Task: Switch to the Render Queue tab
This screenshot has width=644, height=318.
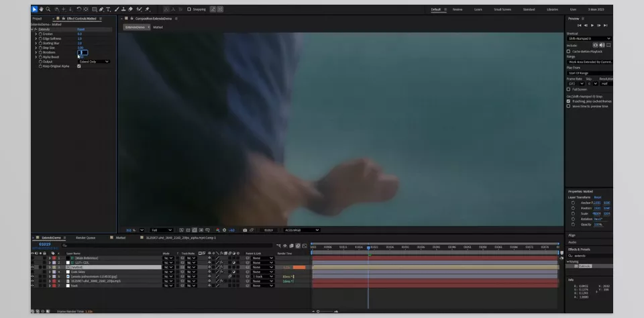Action: pos(85,238)
